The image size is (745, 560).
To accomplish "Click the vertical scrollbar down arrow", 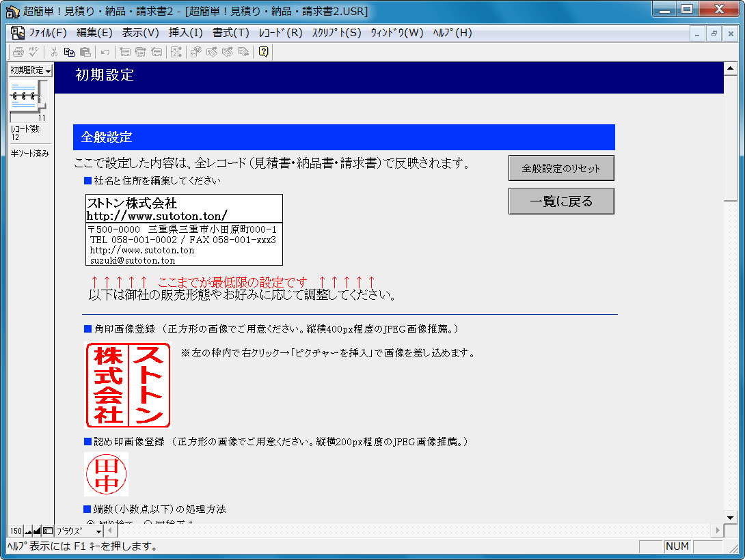I will pyautogui.click(x=730, y=517).
